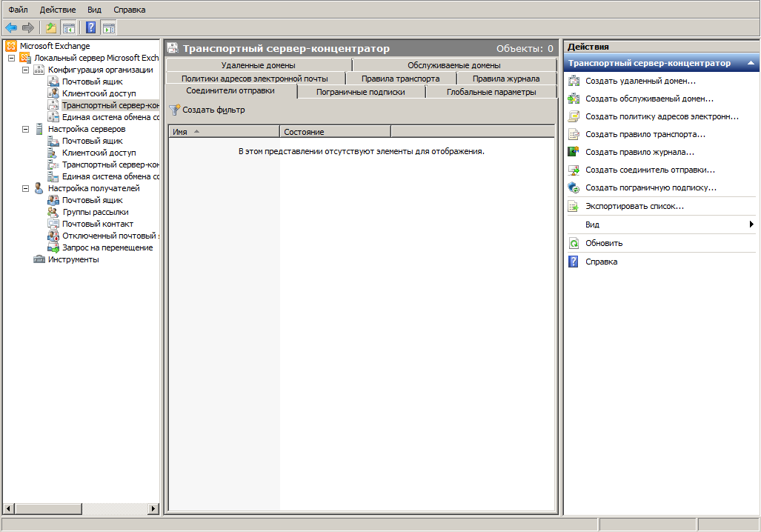Viewport: 761px width, 532px height.
Task: Click the Обновить action link
Action: pyautogui.click(x=604, y=243)
